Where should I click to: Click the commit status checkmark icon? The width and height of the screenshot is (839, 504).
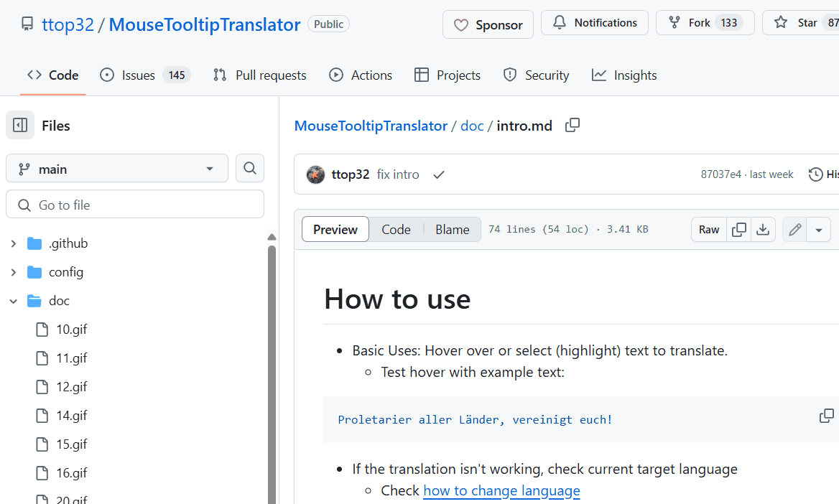pos(439,174)
